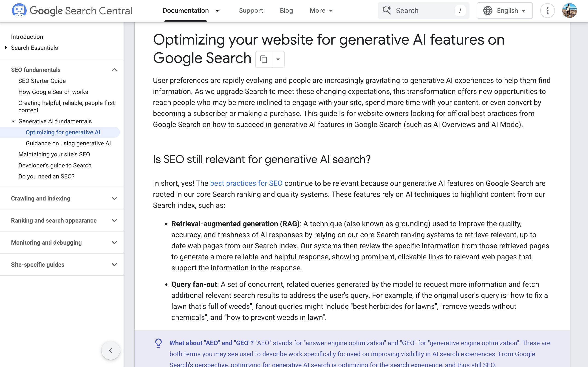Open the English language selector

505,10
